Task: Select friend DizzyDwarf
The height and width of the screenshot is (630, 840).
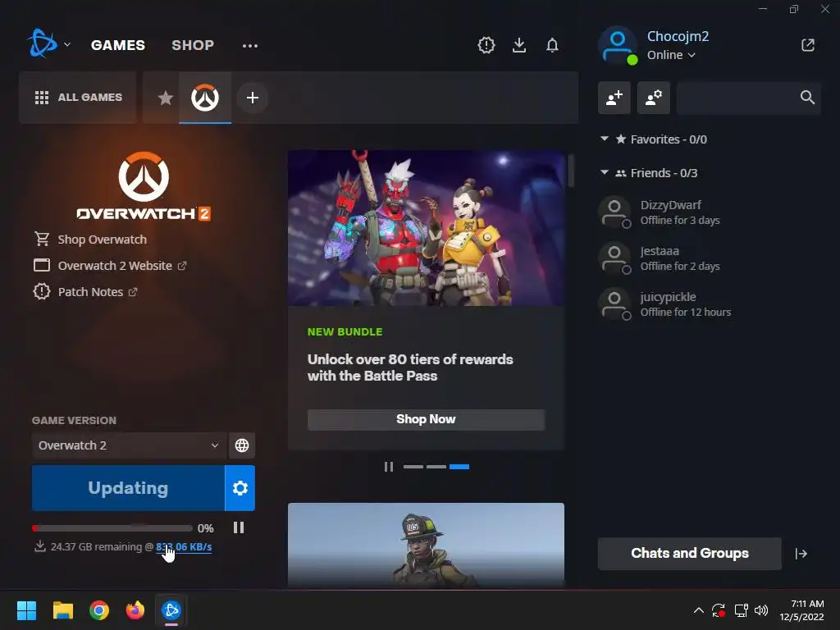Action: click(x=710, y=212)
